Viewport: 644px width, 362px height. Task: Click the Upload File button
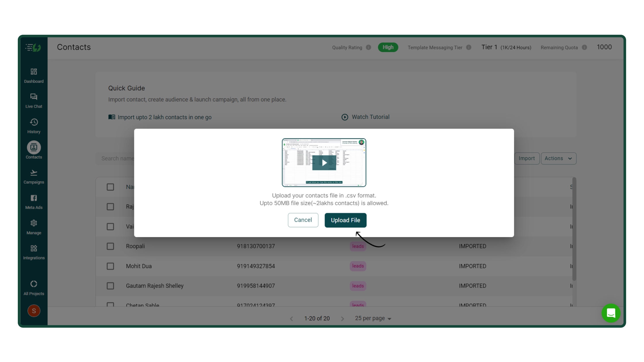pos(345,220)
